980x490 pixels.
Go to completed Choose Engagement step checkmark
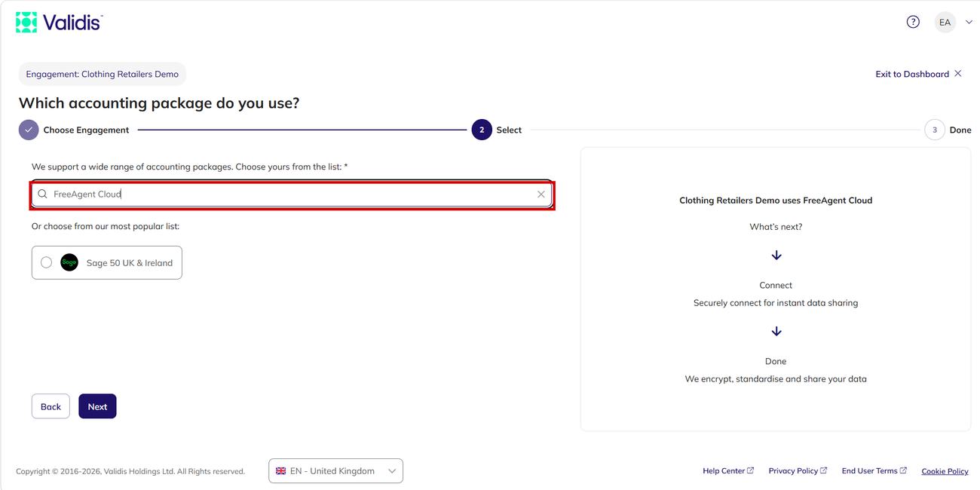29,130
